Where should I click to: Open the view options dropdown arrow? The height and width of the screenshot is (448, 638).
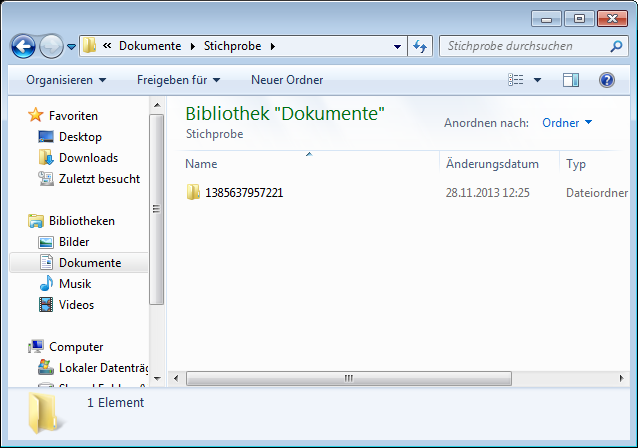pyautogui.click(x=537, y=80)
